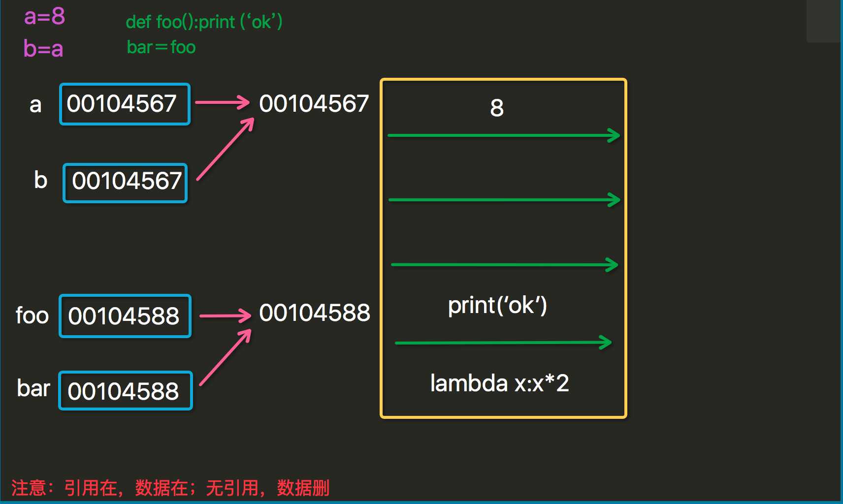Click the diagonal pink arrow from bar's box
Screen dimensions: 843x504
pyautogui.click(x=226, y=357)
